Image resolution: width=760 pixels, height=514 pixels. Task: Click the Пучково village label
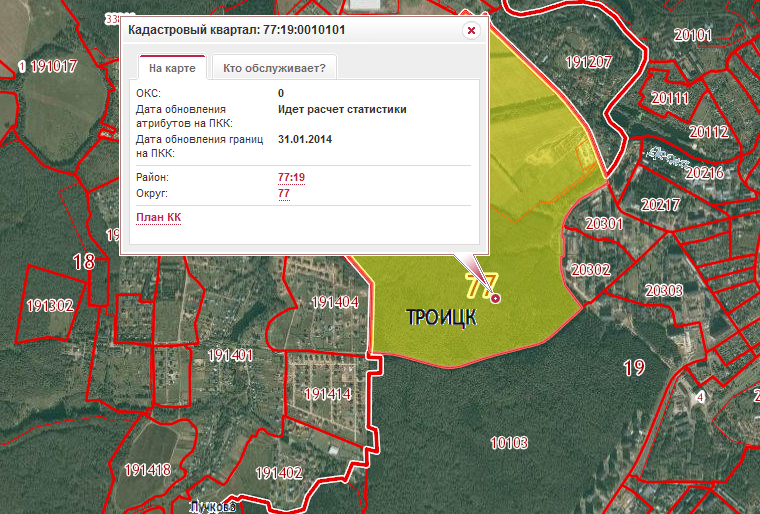[x=213, y=507]
